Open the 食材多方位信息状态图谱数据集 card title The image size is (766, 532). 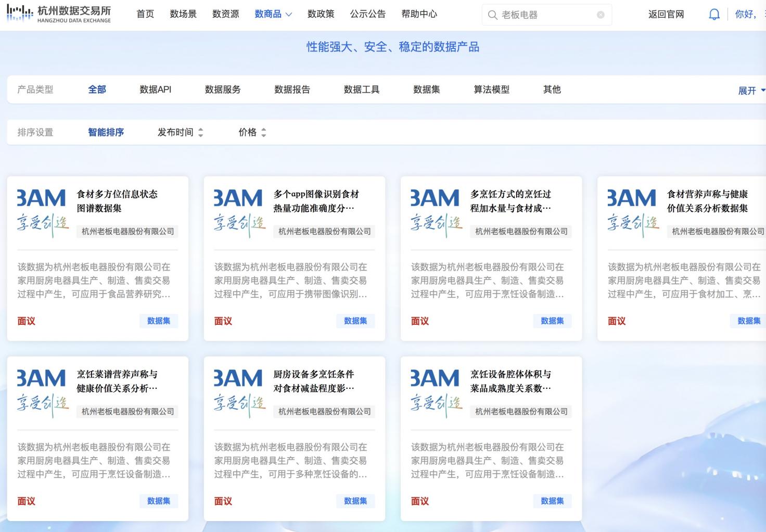coord(117,201)
